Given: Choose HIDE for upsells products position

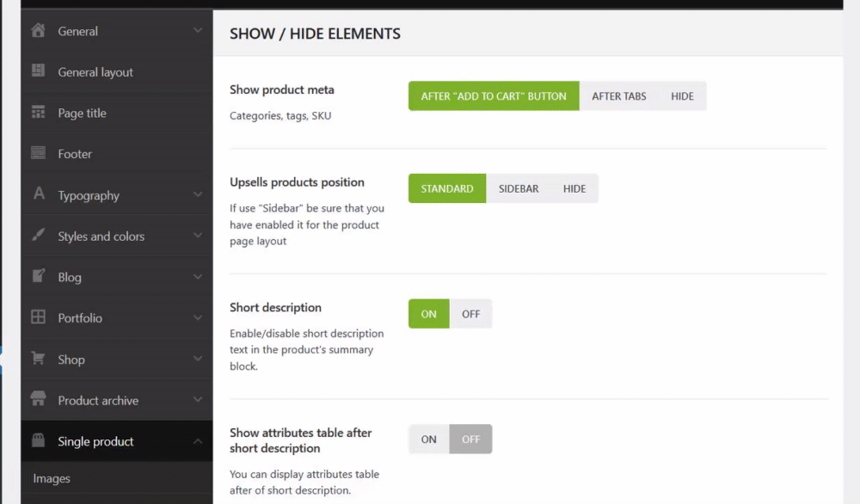Looking at the screenshot, I should (x=574, y=188).
